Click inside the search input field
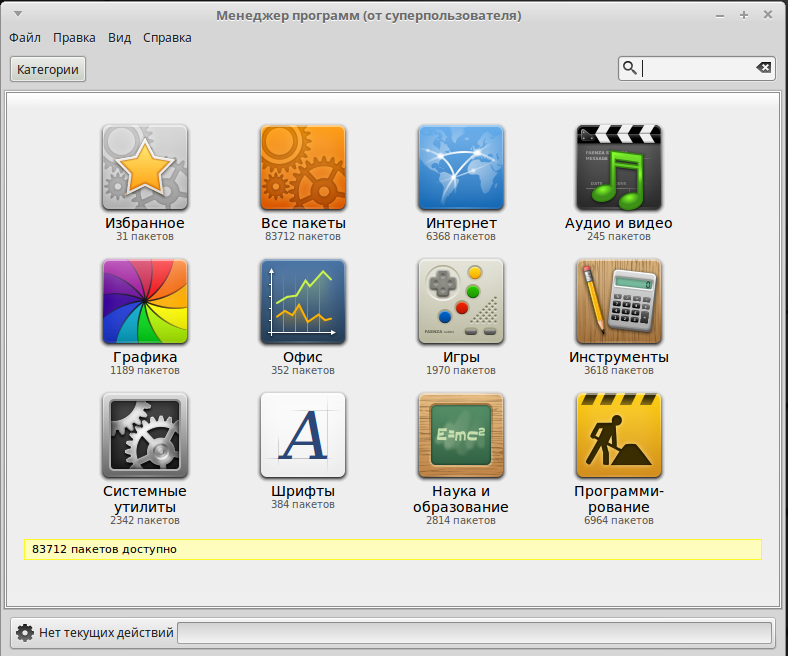 coord(696,68)
